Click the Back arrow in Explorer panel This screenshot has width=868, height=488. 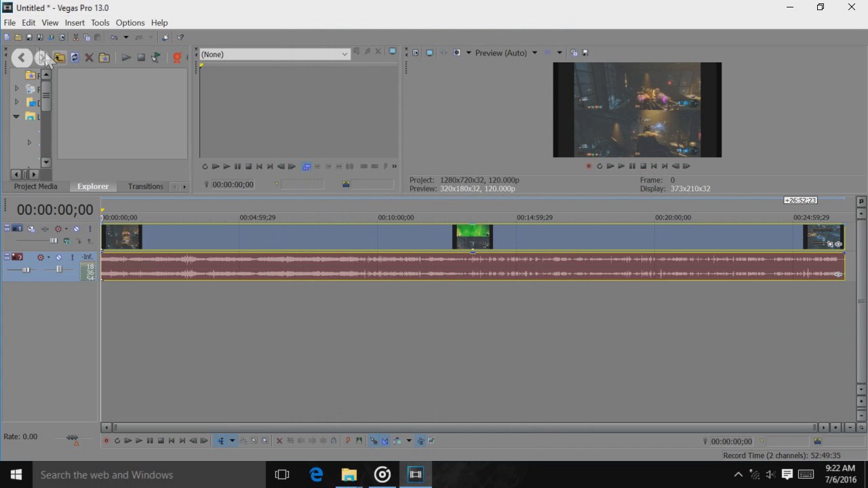click(22, 58)
